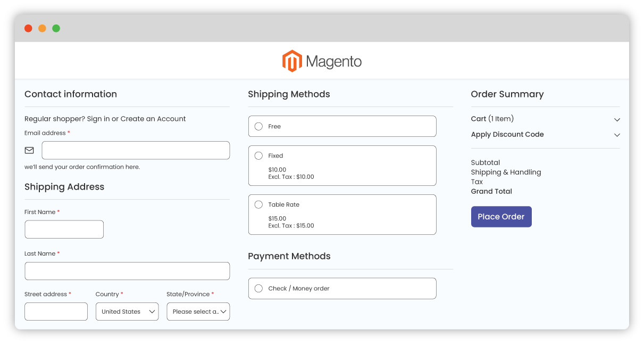Select the Free shipping method
This screenshot has height=344, width=644.
[x=258, y=126]
